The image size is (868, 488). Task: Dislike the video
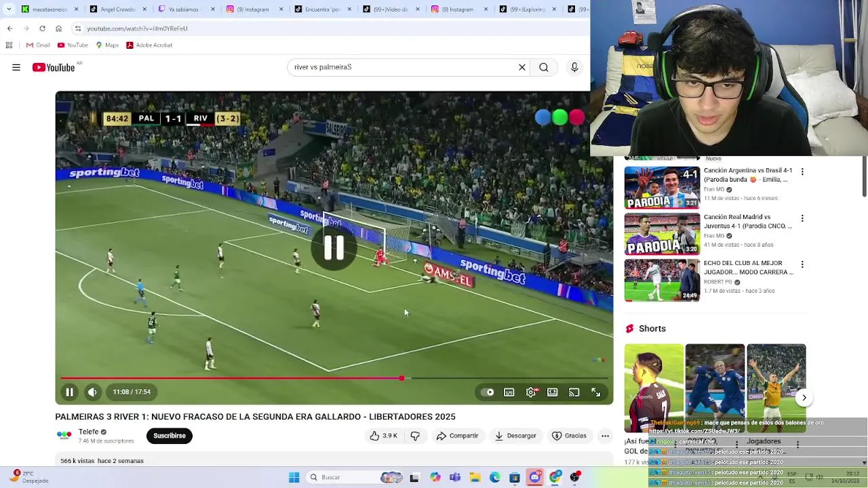415,436
